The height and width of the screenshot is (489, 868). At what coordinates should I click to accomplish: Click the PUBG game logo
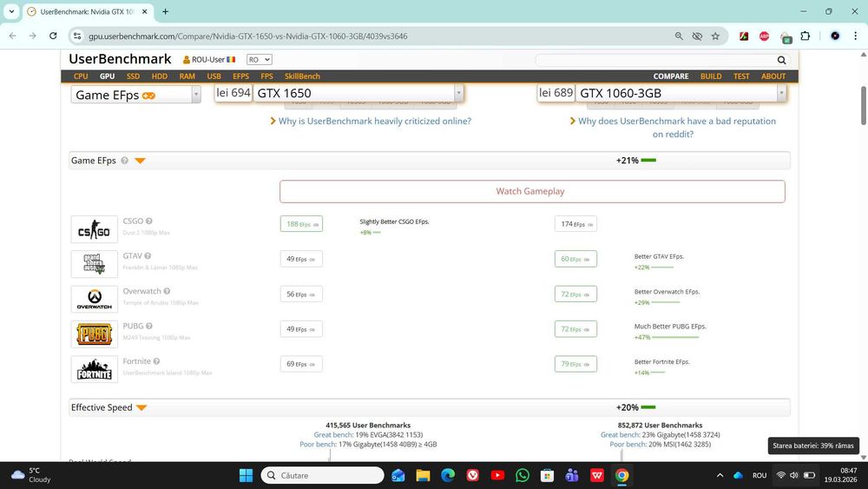pyautogui.click(x=94, y=334)
